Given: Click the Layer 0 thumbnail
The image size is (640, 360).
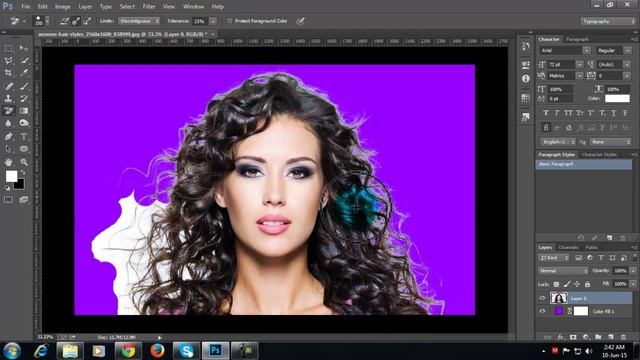Looking at the screenshot, I should tap(558, 298).
